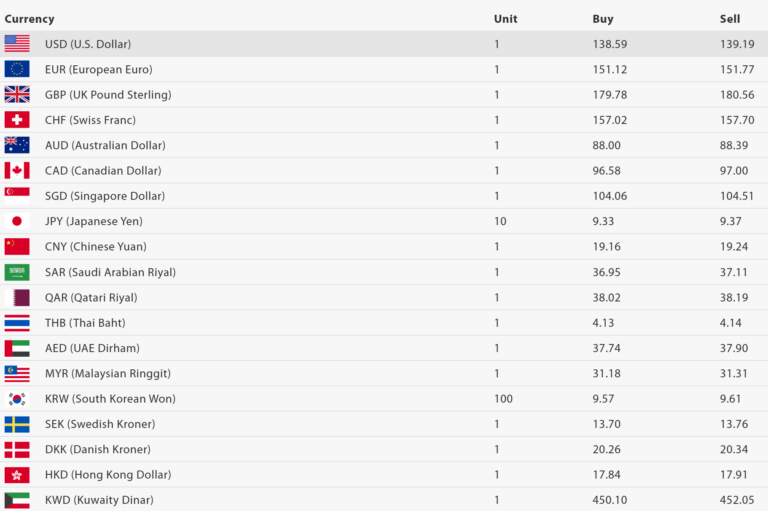Click the Swiss flag icon
The height and width of the screenshot is (511, 768).
[17, 120]
